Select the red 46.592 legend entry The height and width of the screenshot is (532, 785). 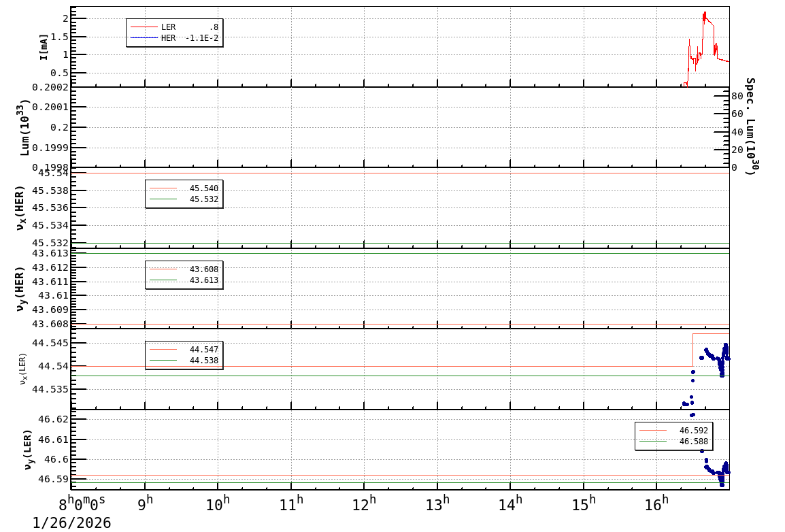click(673, 431)
